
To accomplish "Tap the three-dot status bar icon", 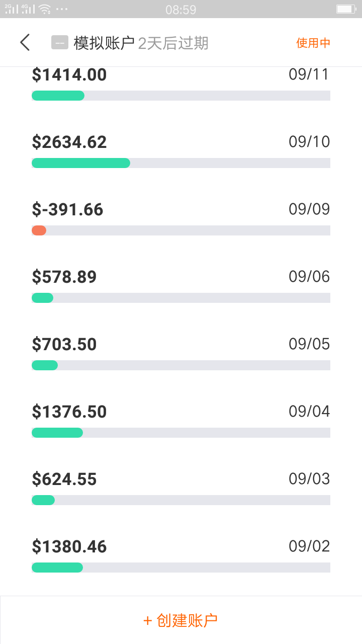I will [x=62, y=9].
